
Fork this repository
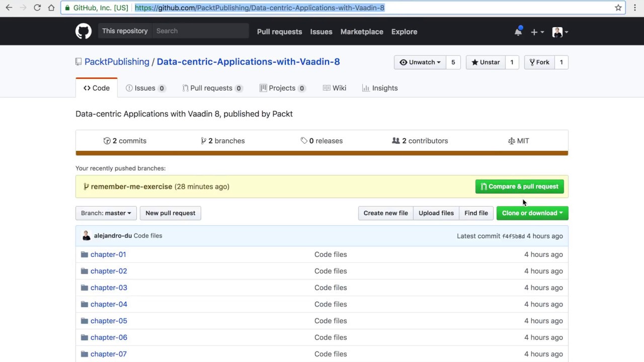click(x=539, y=62)
